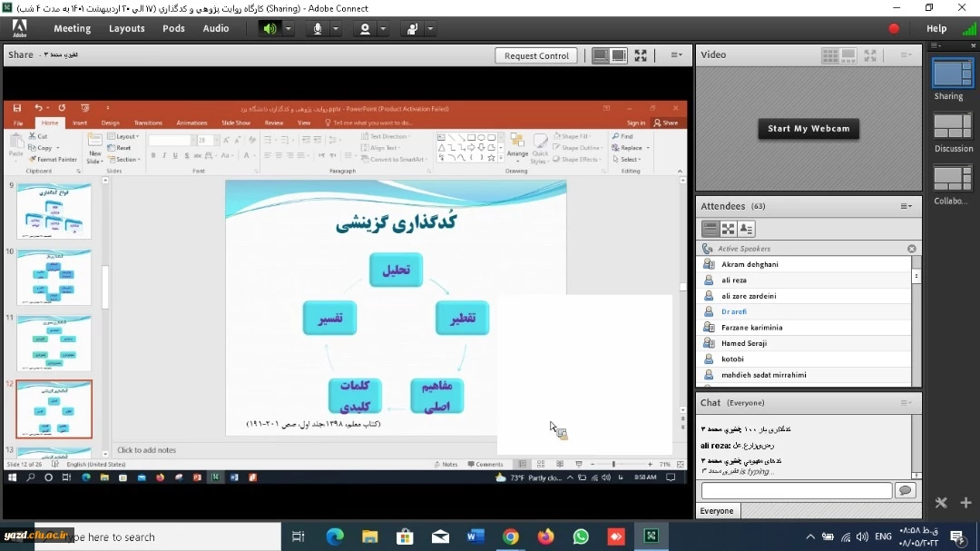Click the add new layout plus icon
980x551 pixels.
click(x=965, y=502)
